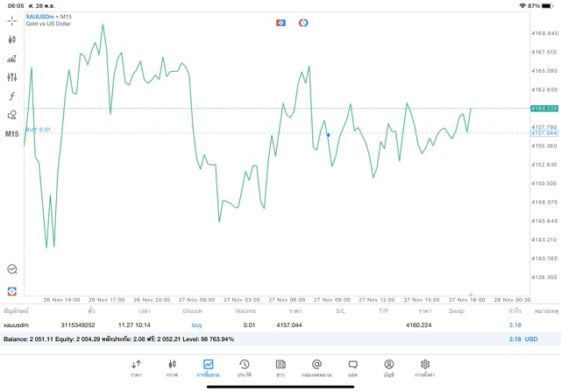
Task: Switch to the ราคา quotes tab
Action: pyautogui.click(x=136, y=367)
